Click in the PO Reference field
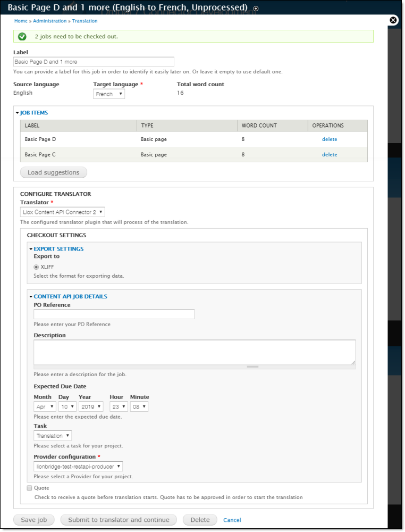This screenshot has width=405, height=532. tap(114, 314)
